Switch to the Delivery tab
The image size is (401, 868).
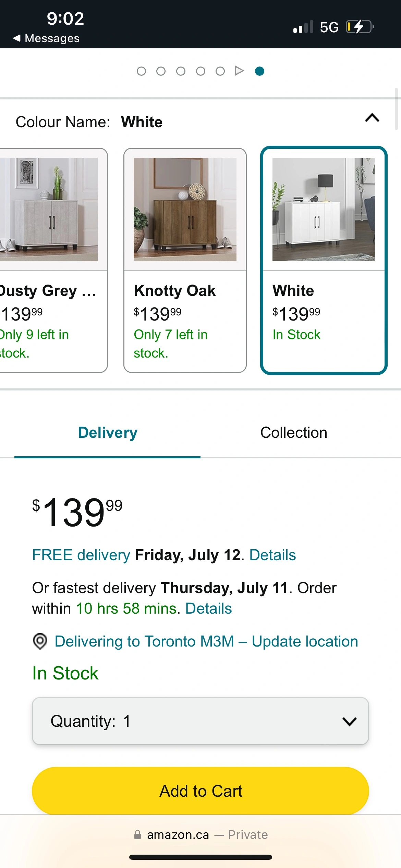tap(108, 433)
